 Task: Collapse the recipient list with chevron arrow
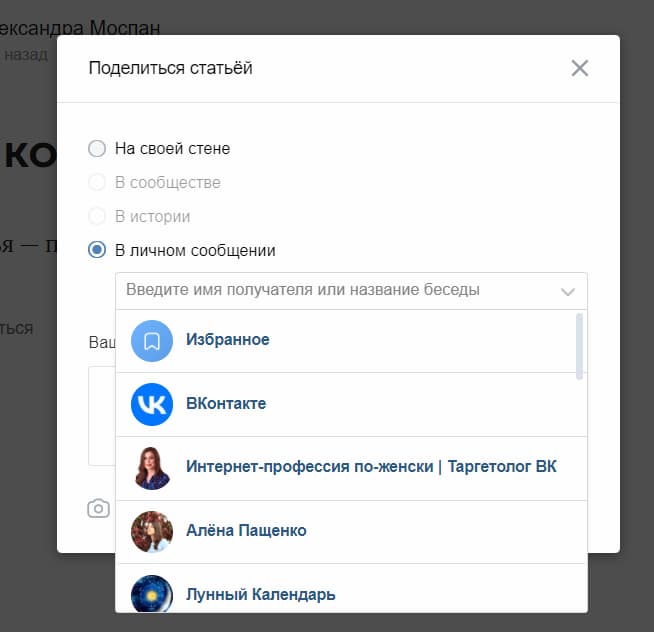point(568,292)
